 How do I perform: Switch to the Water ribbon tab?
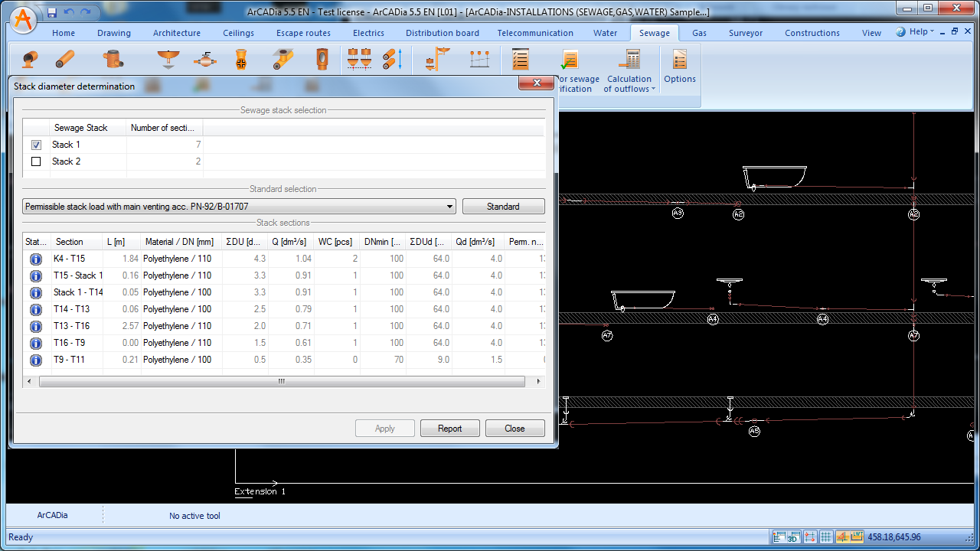pyautogui.click(x=605, y=33)
